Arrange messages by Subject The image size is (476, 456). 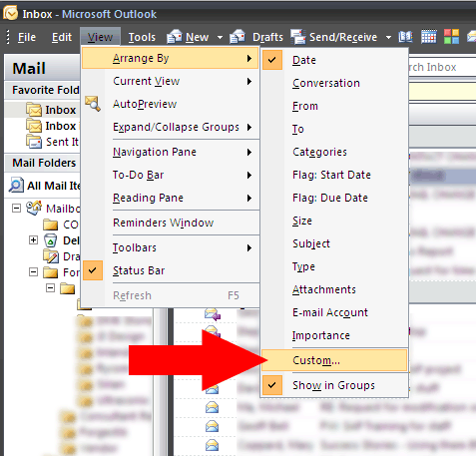coord(334,243)
